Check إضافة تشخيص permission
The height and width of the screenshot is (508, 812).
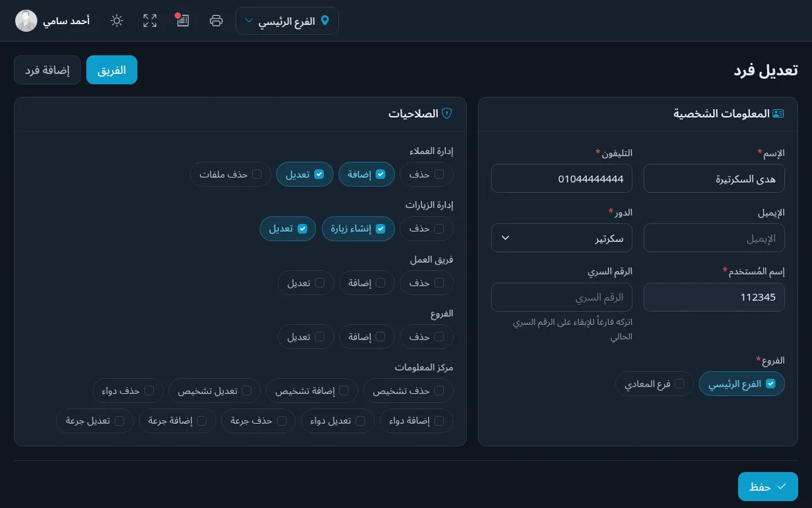coord(344,391)
